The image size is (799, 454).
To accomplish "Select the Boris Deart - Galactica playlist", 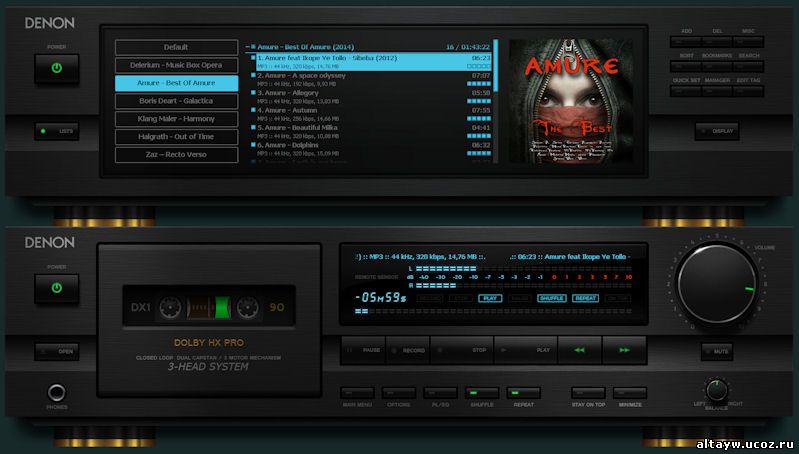I will point(176,101).
